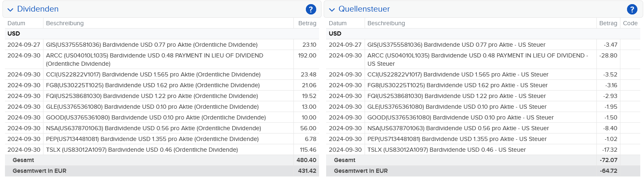Click the Quellensteuer Gesamtwert in EUR -64.72
Image resolution: width=644 pixels, height=179 pixels.
click(608, 171)
